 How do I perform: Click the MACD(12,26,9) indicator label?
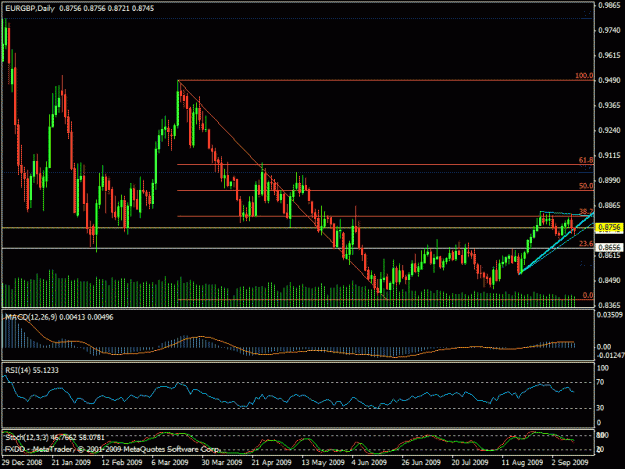(59, 317)
